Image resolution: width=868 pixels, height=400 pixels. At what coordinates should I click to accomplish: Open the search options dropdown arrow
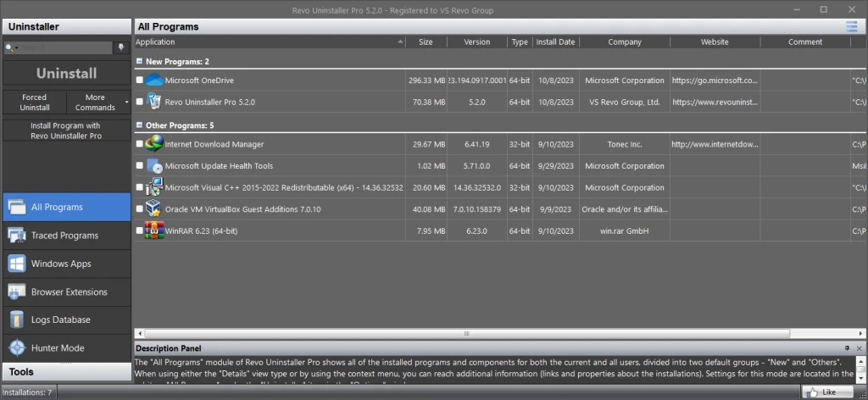click(17, 48)
